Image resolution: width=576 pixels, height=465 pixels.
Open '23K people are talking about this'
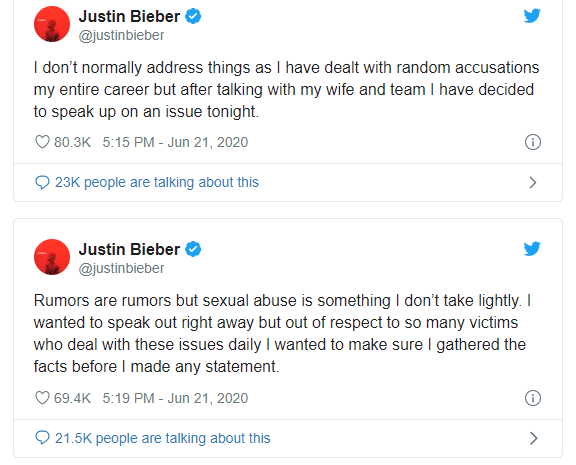pyautogui.click(x=157, y=182)
